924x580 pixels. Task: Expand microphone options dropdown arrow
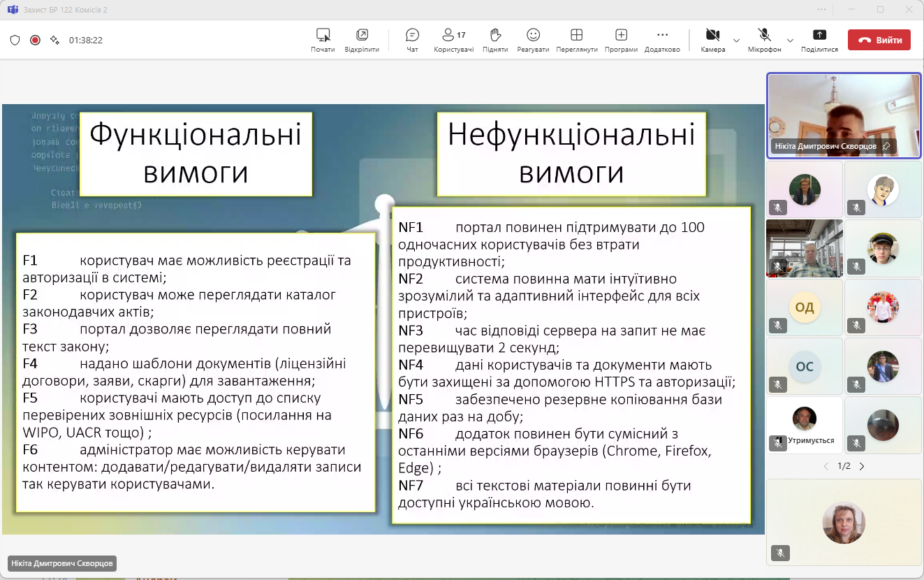click(x=790, y=41)
